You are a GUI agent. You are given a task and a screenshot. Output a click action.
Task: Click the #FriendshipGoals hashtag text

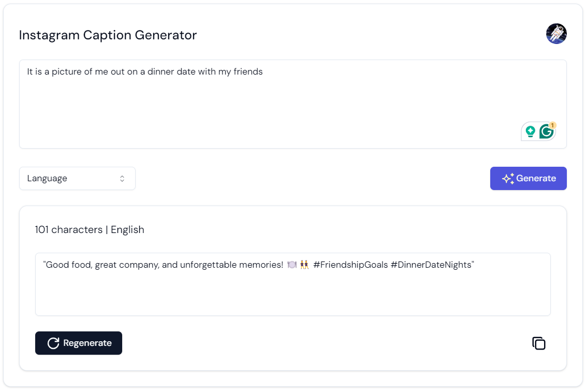coord(350,265)
